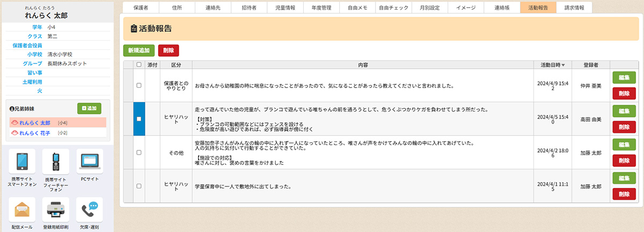Click the 内容 column header
Viewport: 644px width, 232px height.
coord(363,64)
